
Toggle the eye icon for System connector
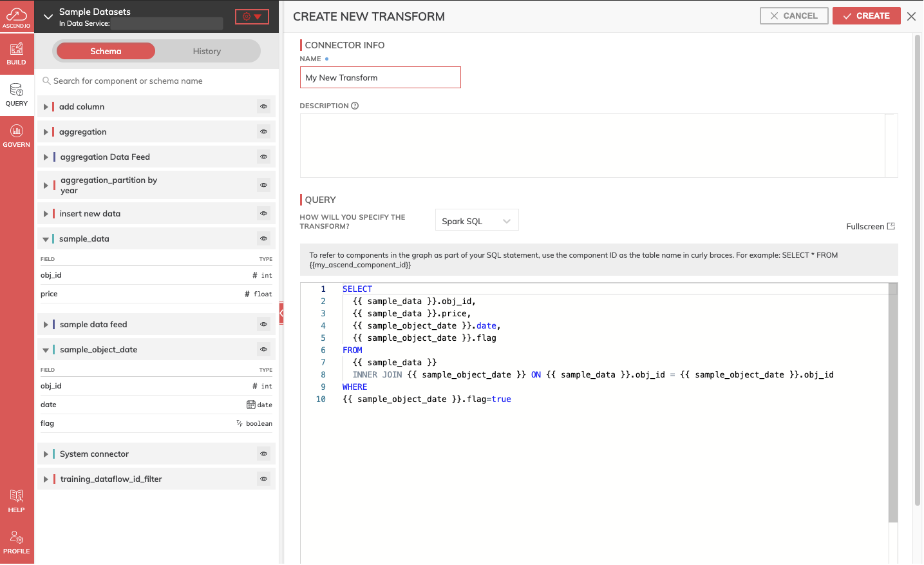coord(263,454)
